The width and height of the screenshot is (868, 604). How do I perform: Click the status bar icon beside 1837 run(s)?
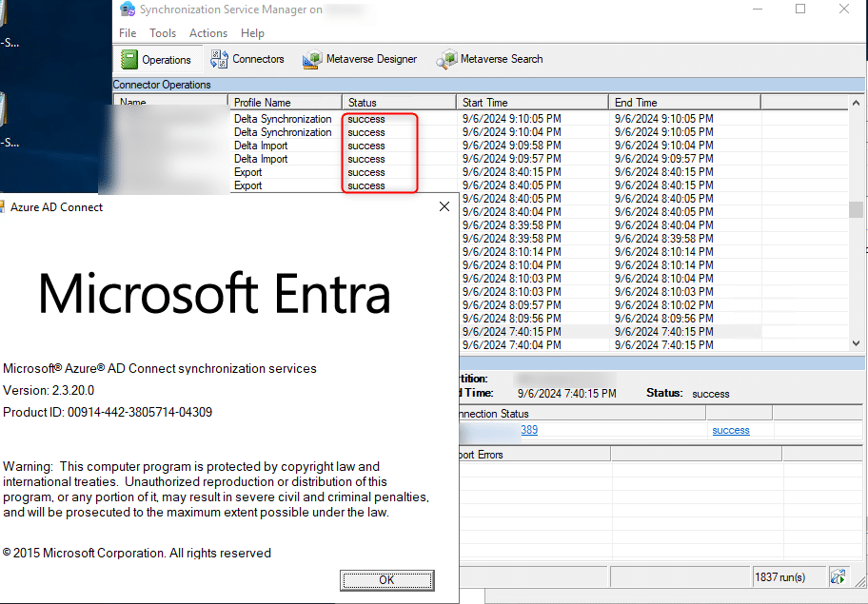838,577
